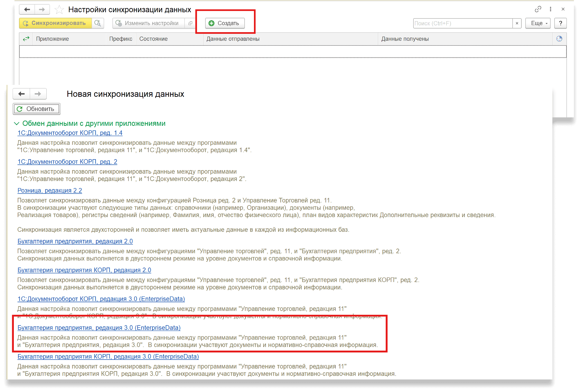The image size is (581, 392).
Task: Clear the search field with x button
Action: click(x=517, y=23)
